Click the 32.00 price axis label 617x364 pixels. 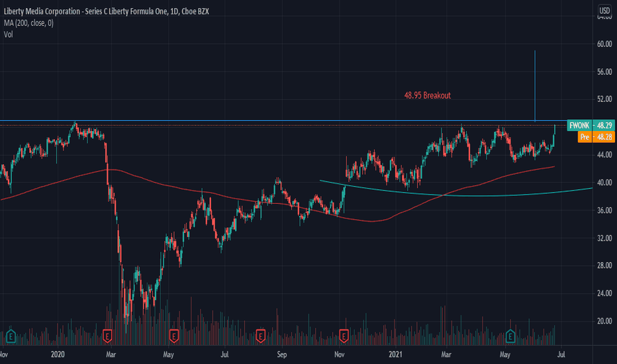(x=604, y=238)
